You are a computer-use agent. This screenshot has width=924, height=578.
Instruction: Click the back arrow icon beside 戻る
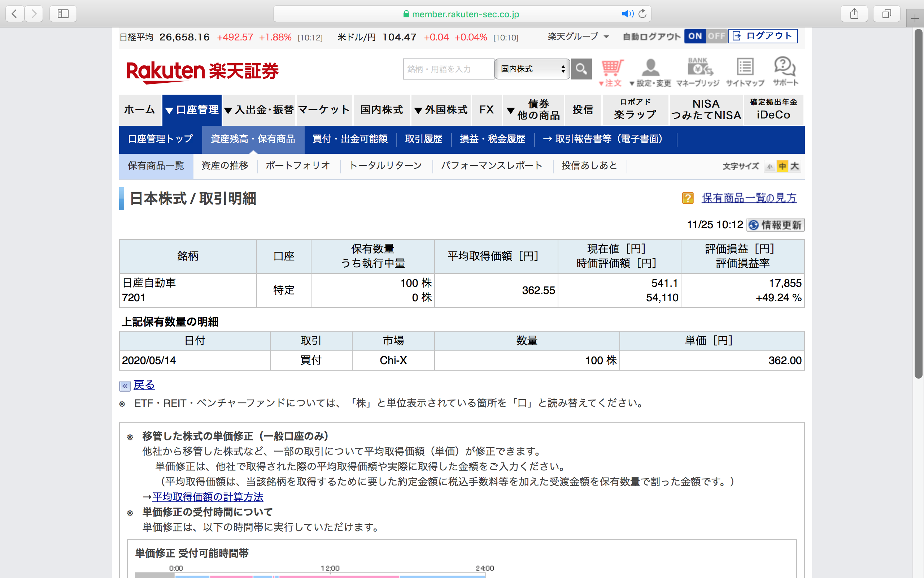125,386
